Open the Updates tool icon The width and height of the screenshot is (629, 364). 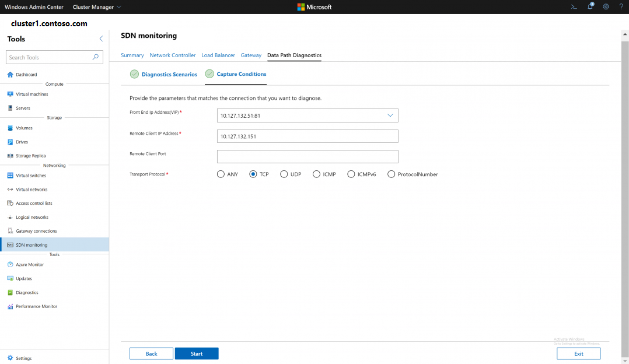(x=10, y=279)
